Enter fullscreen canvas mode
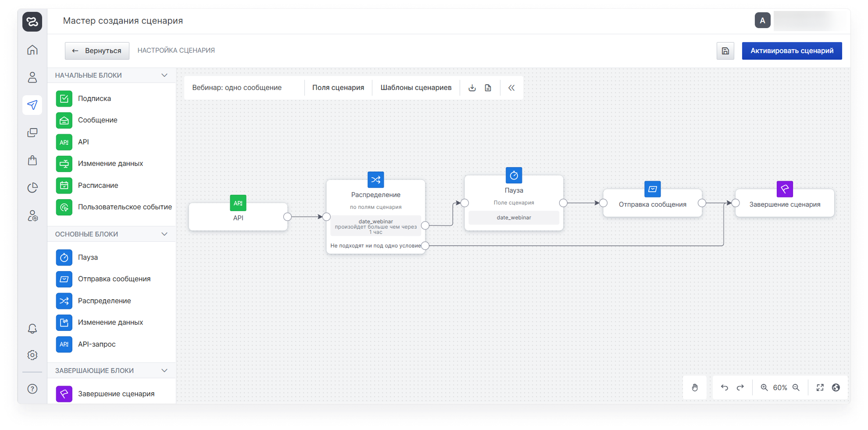Image resolution: width=868 pixels, height=430 pixels. (820, 387)
